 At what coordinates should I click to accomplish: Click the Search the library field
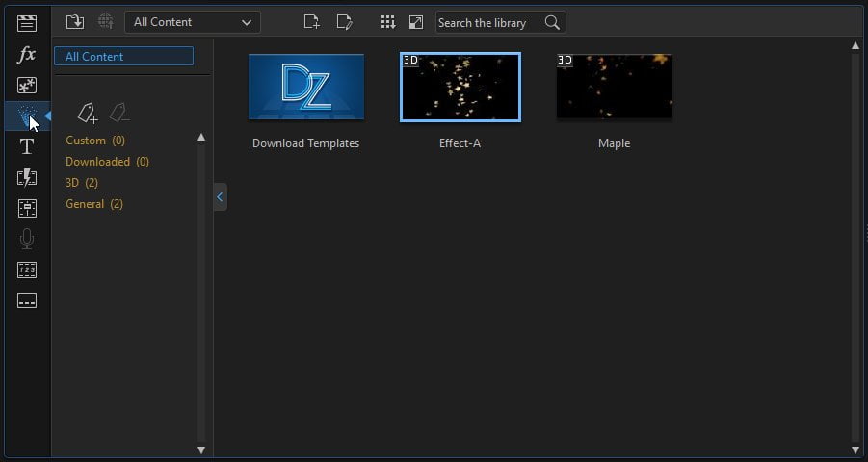[490, 23]
